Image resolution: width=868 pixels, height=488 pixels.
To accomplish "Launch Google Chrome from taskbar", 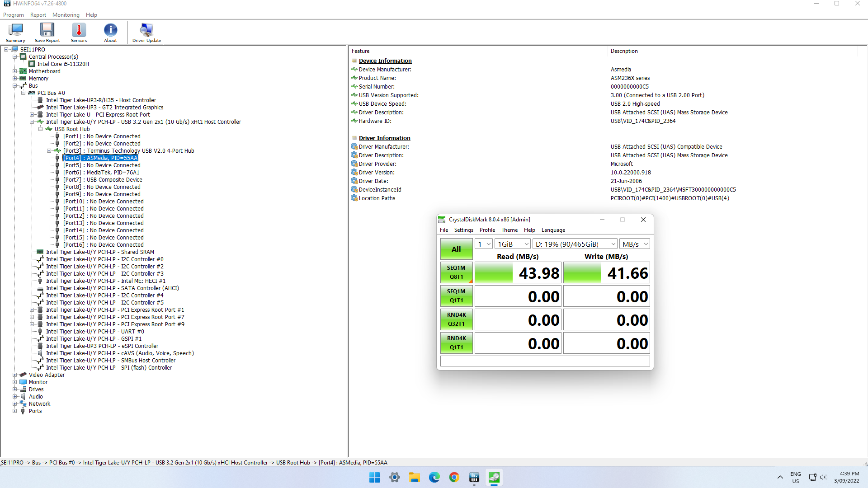I will pyautogui.click(x=454, y=477).
